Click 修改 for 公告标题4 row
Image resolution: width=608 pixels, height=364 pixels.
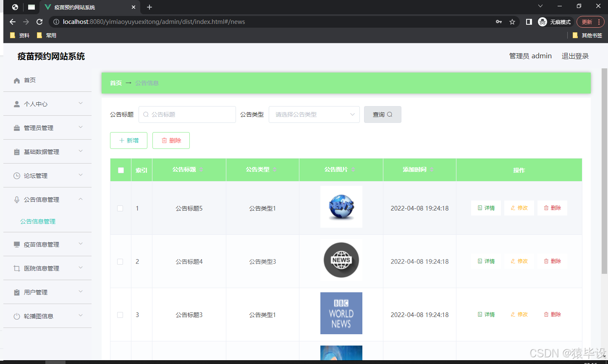click(519, 261)
